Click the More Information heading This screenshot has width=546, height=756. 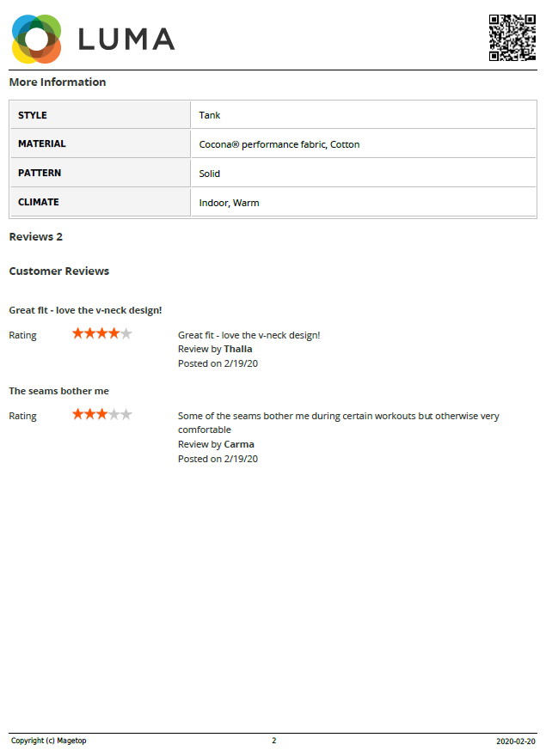58,82
